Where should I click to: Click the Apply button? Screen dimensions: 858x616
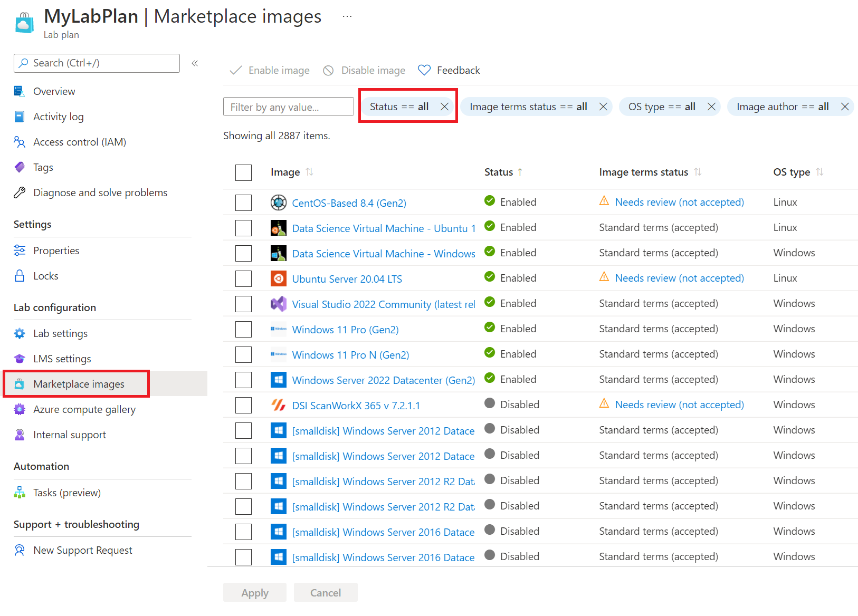[254, 592]
